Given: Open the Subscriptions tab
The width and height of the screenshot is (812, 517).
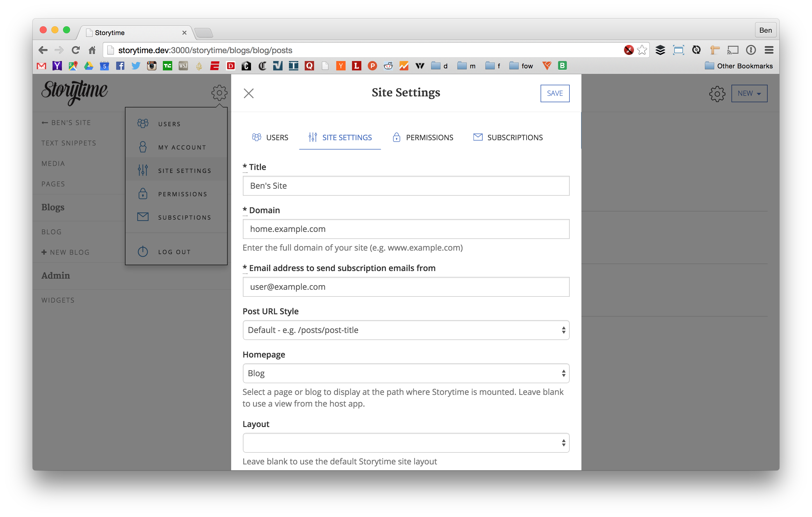Looking at the screenshot, I should (x=508, y=137).
